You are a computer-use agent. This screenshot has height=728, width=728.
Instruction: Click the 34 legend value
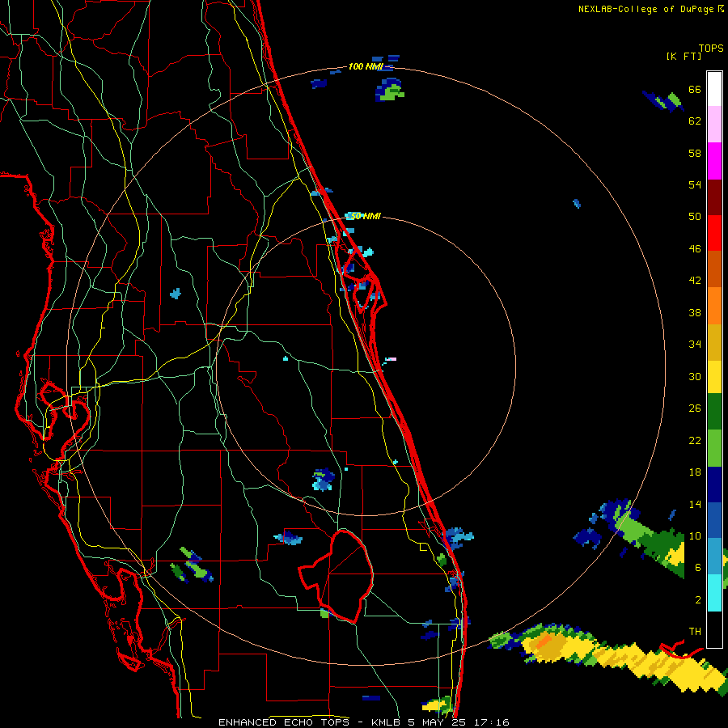click(695, 345)
